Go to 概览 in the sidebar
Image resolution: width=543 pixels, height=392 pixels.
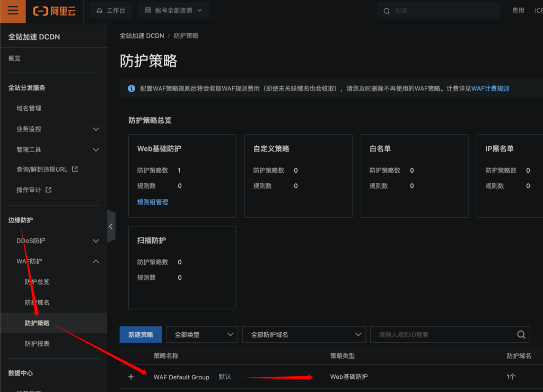click(14, 58)
